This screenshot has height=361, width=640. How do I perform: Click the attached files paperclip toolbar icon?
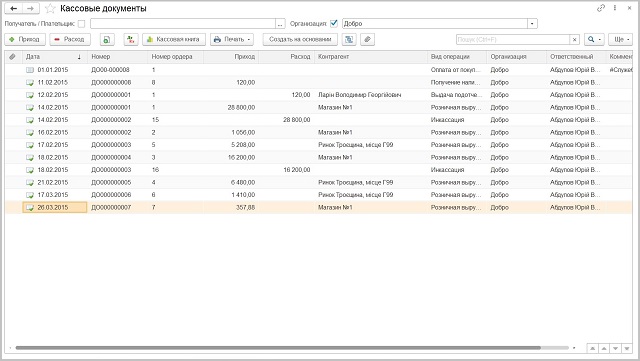tap(367, 39)
